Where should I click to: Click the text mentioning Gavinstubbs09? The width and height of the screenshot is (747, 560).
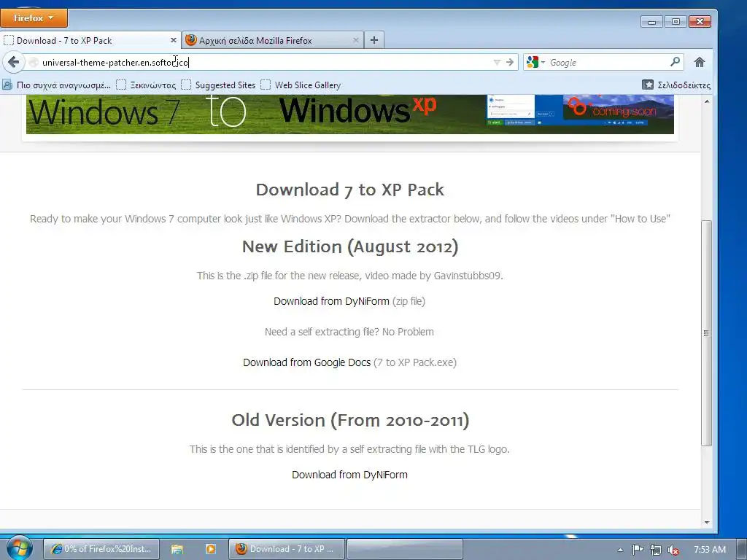click(x=349, y=276)
